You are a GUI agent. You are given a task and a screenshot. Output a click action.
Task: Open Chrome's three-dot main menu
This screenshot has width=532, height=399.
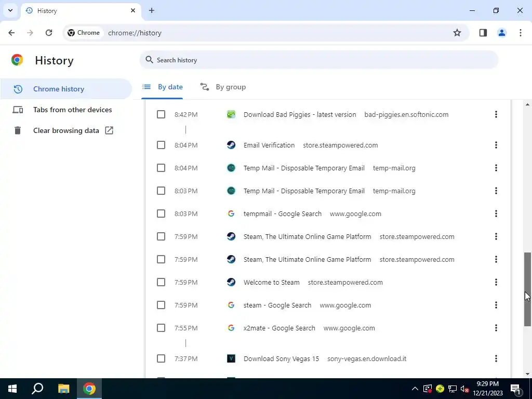tap(521, 33)
